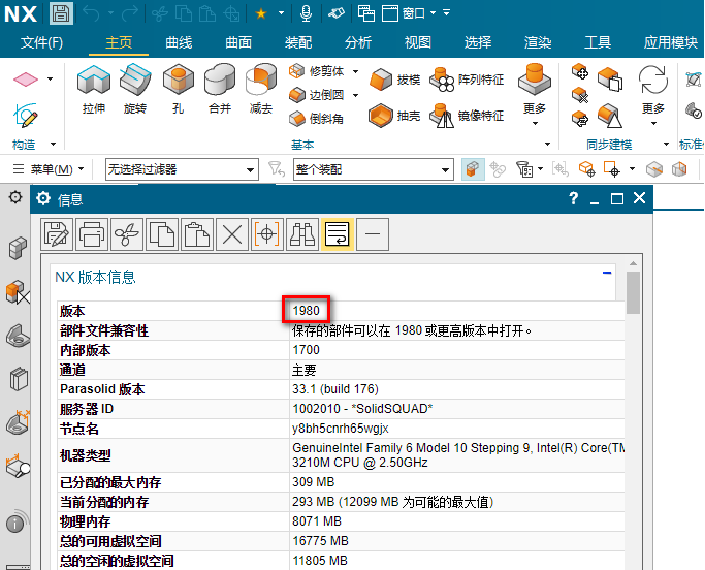Click the Select All target icon in Information toolbar
The height and width of the screenshot is (570, 705).
(267, 234)
